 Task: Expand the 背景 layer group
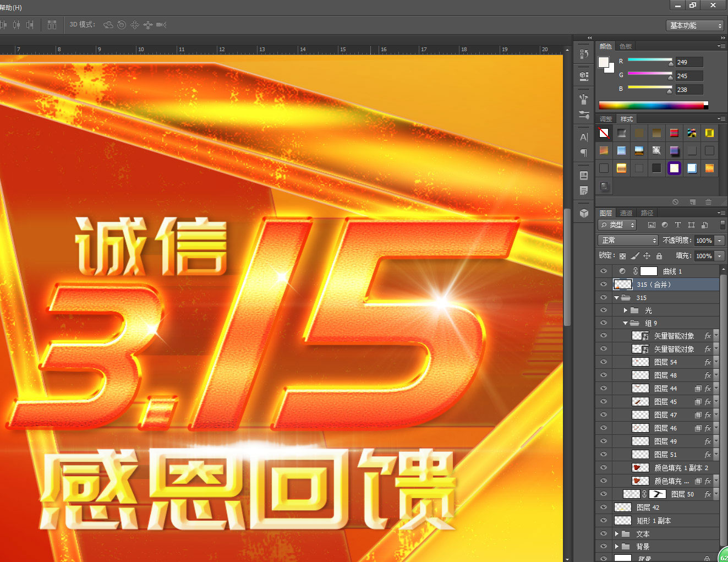(x=617, y=547)
